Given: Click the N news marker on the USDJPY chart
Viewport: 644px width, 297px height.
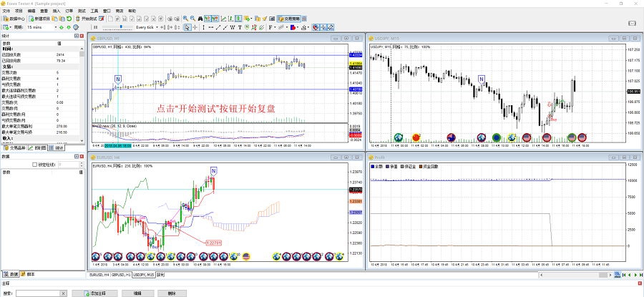Looking at the screenshot, I should pyautogui.click(x=482, y=79).
